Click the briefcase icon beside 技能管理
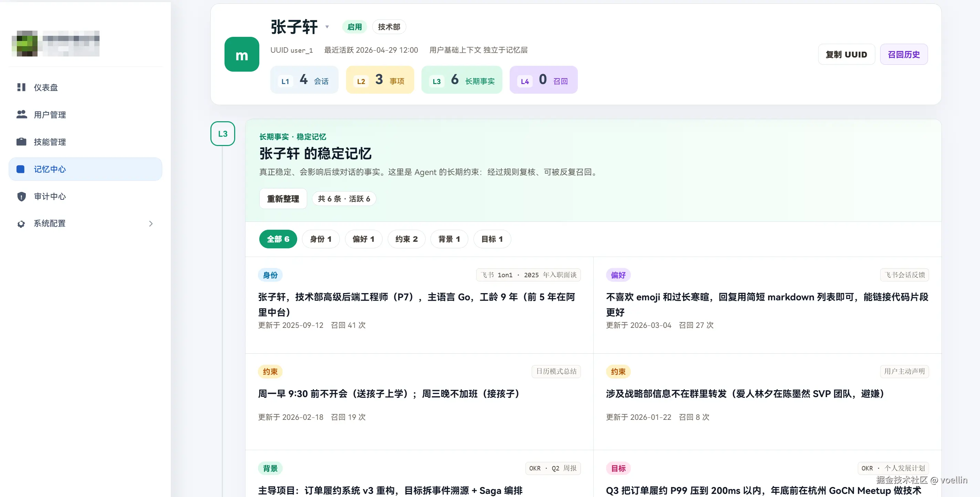The image size is (980, 497). (x=21, y=142)
